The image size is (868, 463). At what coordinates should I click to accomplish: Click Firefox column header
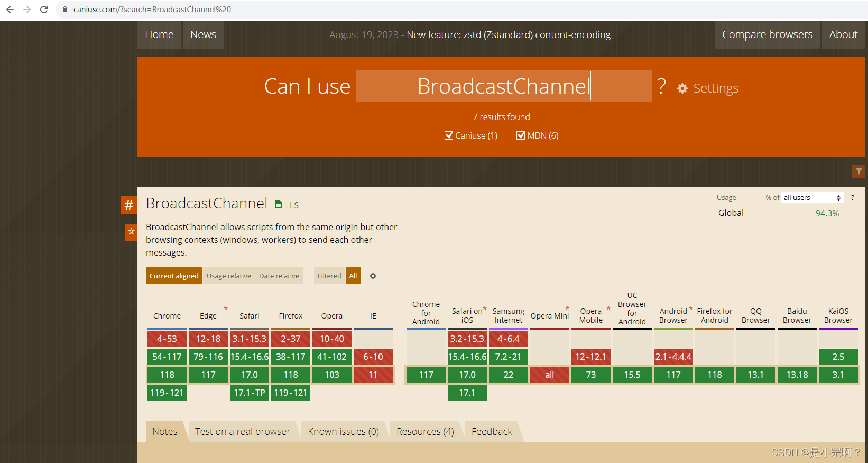pos(291,316)
